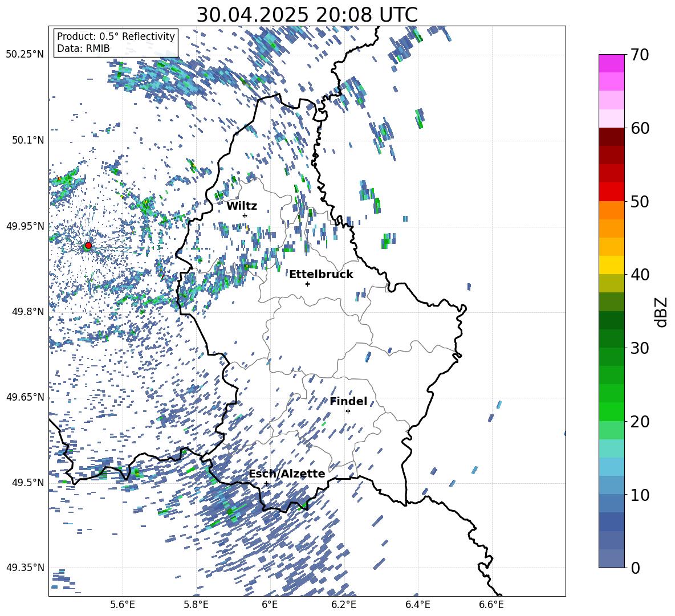Click the 6.6°E longitude label
675x616 pixels.
(x=491, y=605)
